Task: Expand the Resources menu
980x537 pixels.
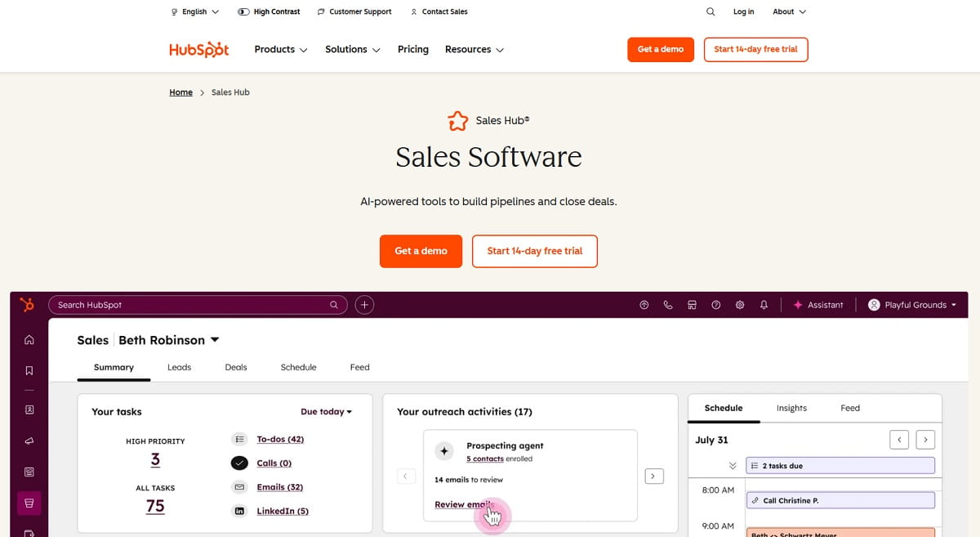Action: tap(474, 49)
